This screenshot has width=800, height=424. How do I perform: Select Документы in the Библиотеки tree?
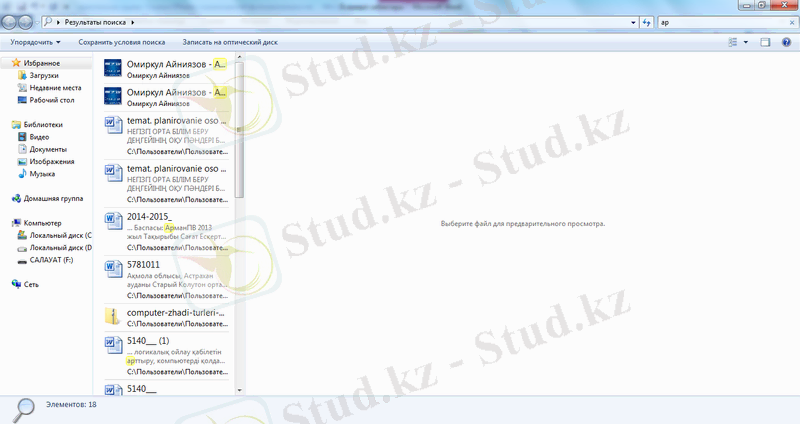[x=48, y=149]
